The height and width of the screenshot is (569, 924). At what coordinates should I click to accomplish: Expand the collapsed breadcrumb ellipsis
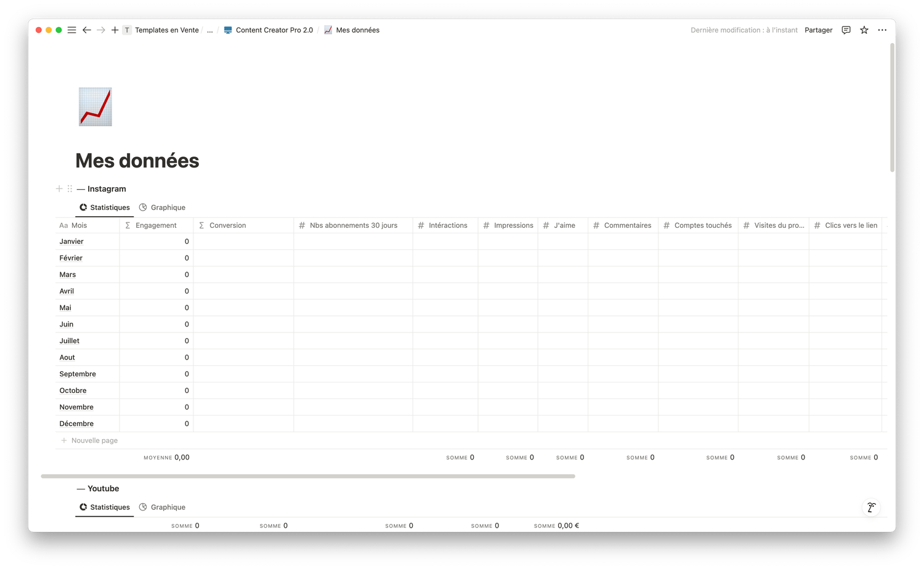210,30
